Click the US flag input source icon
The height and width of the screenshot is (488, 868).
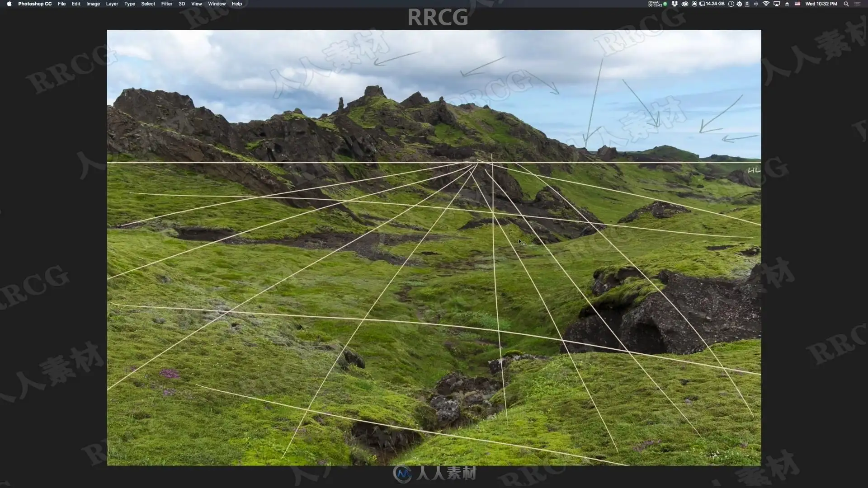797,4
